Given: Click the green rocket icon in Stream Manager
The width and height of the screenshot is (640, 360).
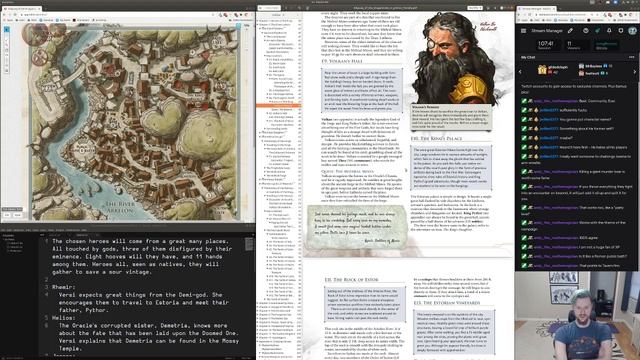Looking at the screenshot, I should [597, 31].
